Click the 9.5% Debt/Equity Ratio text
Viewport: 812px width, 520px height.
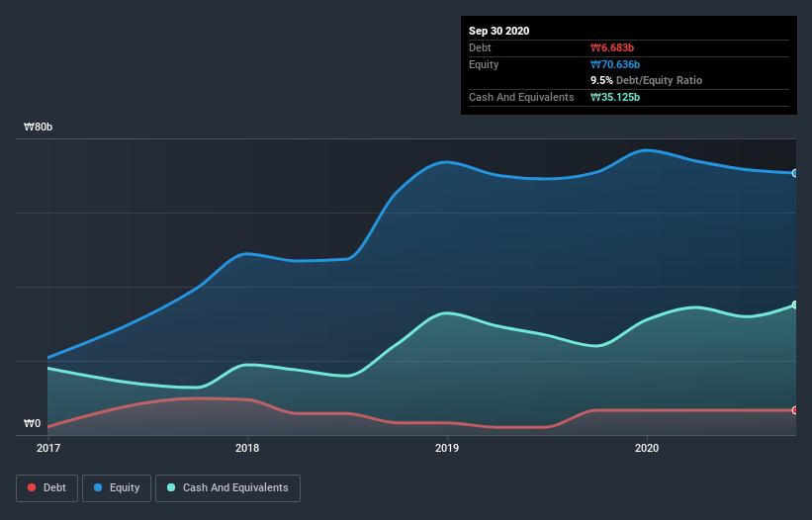(x=646, y=81)
